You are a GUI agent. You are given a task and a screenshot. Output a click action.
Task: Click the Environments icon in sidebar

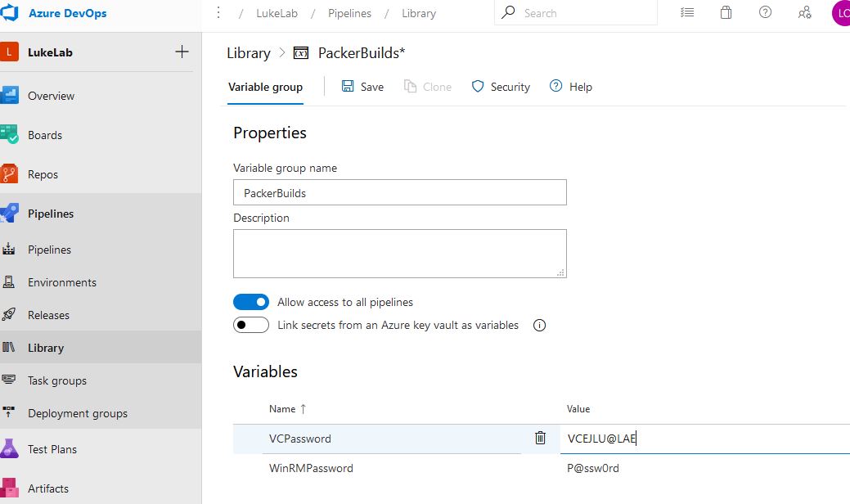pyautogui.click(x=9, y=281)
